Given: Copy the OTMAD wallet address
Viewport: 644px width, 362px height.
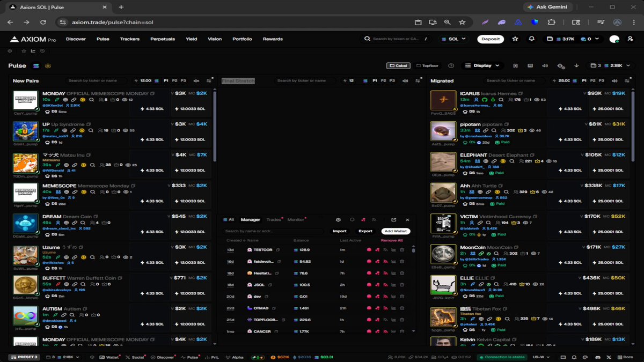Looking at the screenshot, I should pyautogui.click(x=274, y=308).
